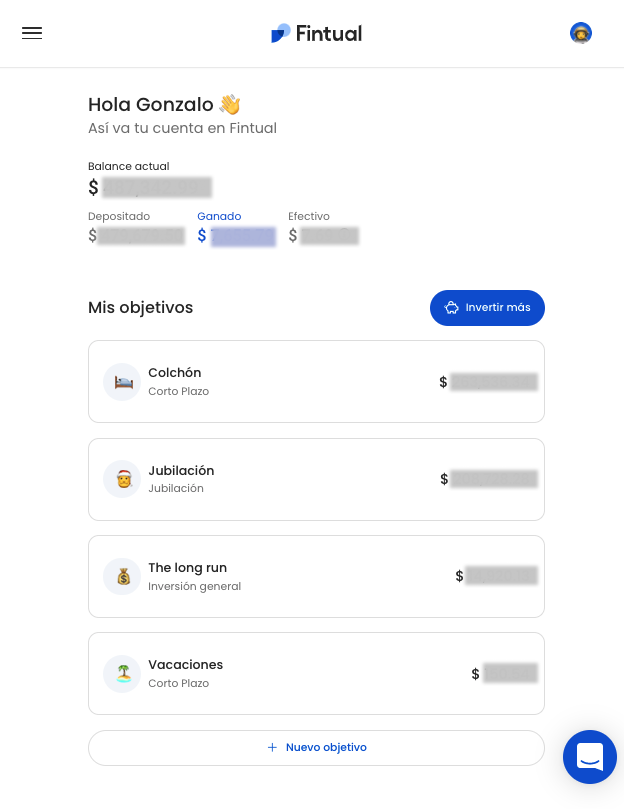The width and height of the screenshot is (624, 809).
Task: Open The long run goal
Action: pos(316,576)
